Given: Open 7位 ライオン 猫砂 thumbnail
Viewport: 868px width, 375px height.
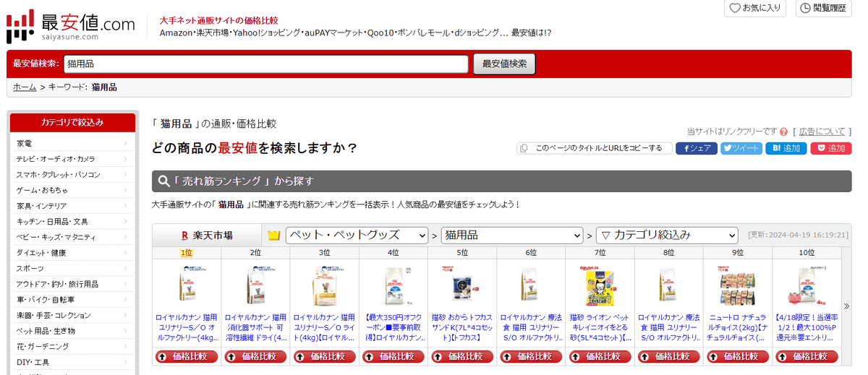Looking at the screenshot, I should [x=600, y=285].
